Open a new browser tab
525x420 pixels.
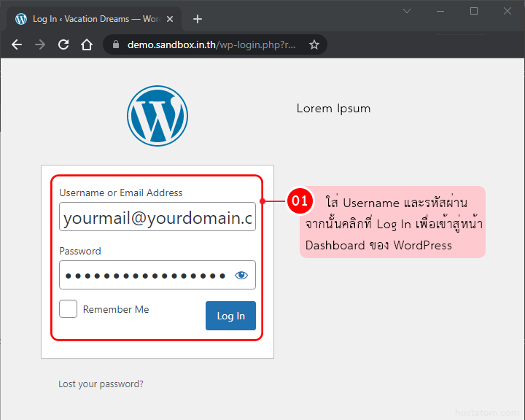tap(197, 19)
